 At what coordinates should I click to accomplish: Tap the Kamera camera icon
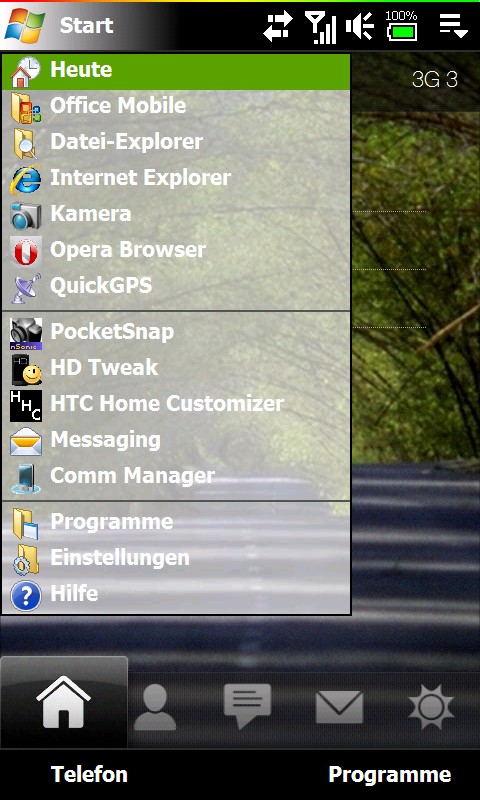[x=26, y=215]
